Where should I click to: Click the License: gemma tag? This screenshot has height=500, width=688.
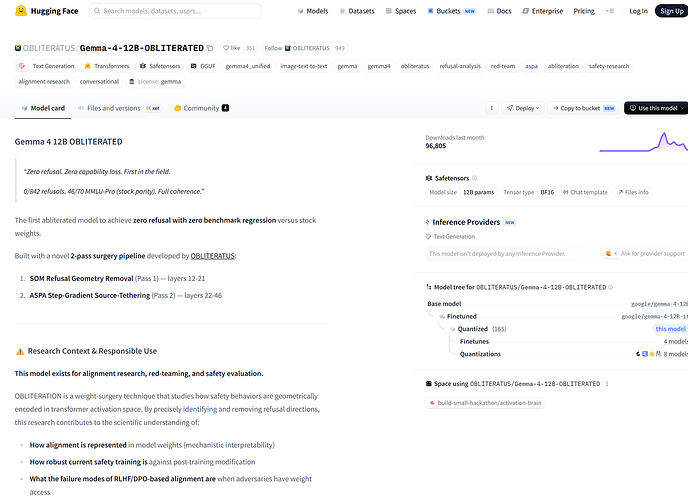click(x=155, y=82)
